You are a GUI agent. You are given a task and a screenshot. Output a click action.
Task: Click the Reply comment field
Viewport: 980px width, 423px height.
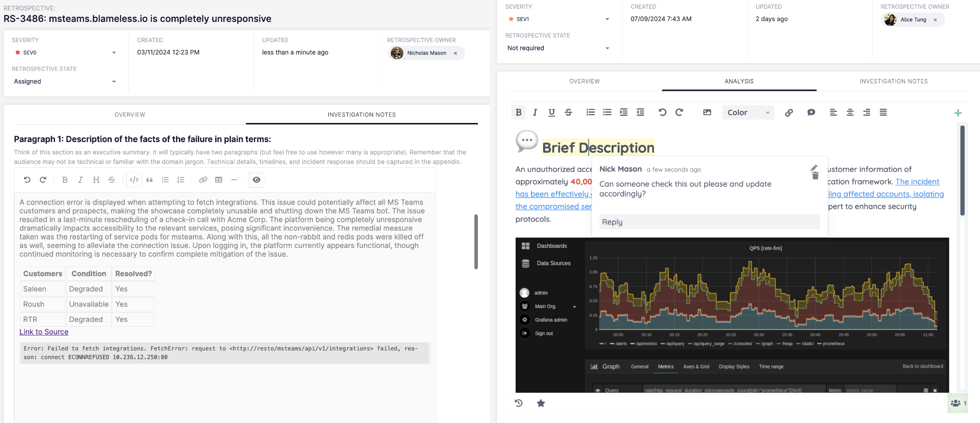(709, 222)
